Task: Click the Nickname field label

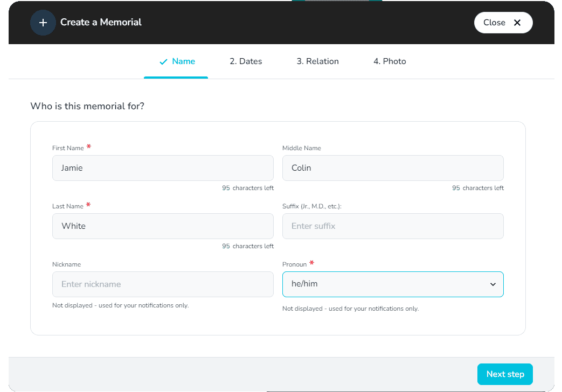Action: click(x=66, y=264)
